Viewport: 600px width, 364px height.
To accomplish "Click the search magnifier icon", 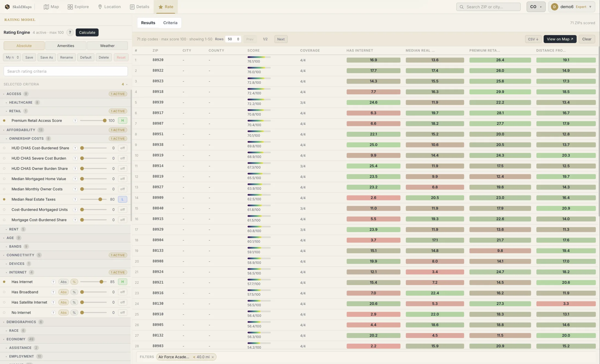I will [x=461, y=7].
